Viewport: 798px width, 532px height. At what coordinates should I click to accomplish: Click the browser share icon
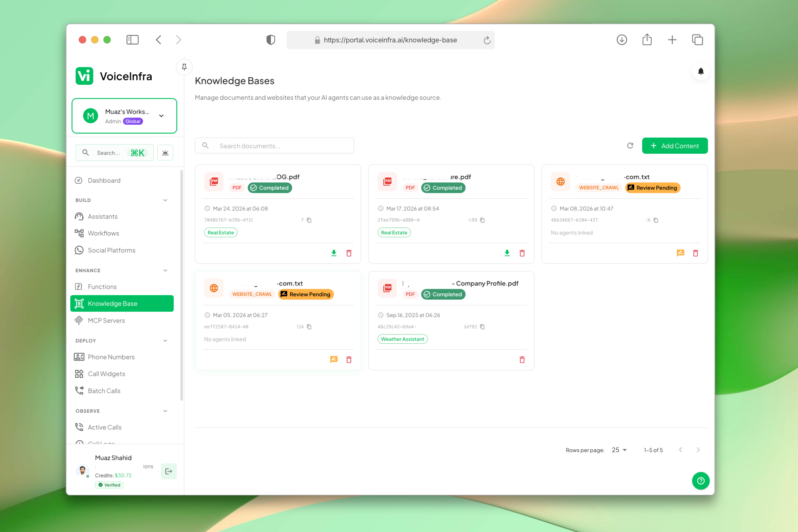[x=647, y=39]
